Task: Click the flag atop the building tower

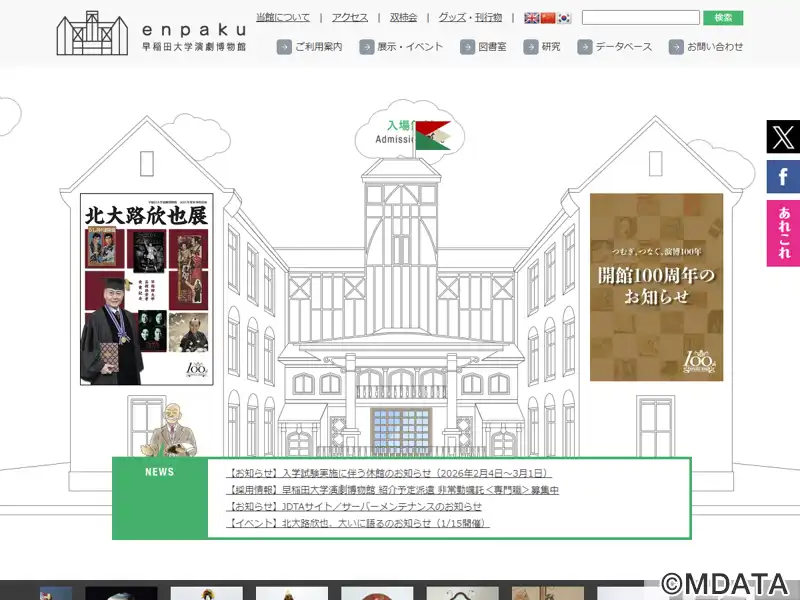Action: point(432,136)
